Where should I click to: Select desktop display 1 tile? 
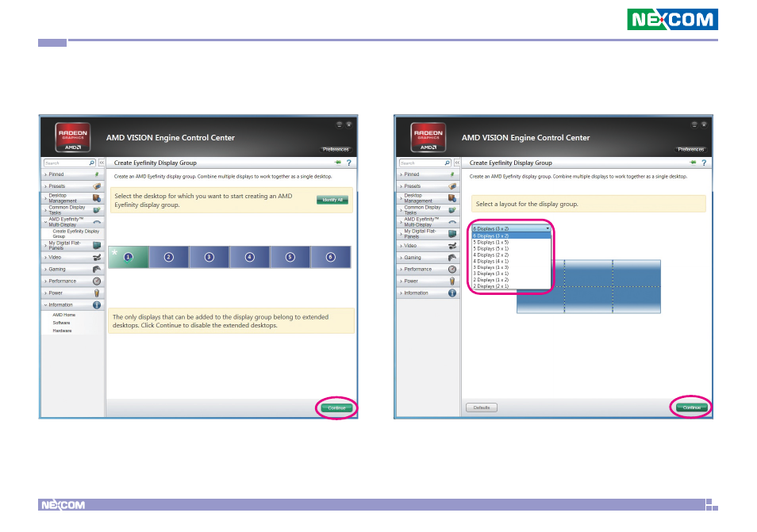129,257
